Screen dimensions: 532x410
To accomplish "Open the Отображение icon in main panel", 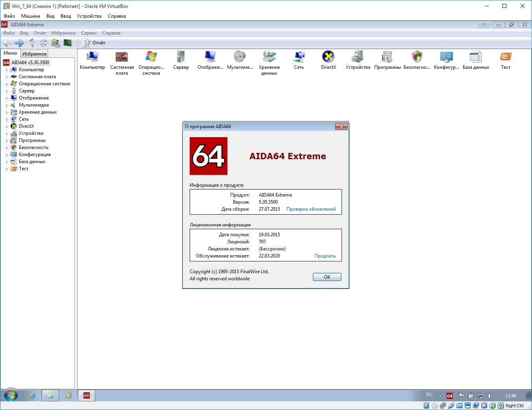I will tap(210, 57).
